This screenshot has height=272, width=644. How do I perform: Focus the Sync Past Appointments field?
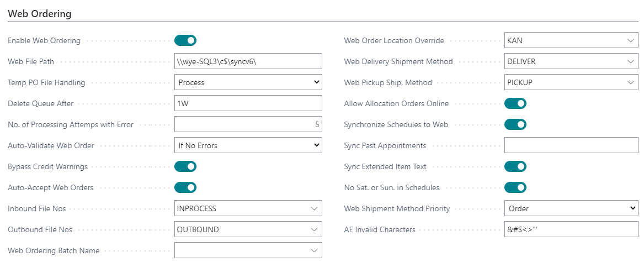pos(571,145)
